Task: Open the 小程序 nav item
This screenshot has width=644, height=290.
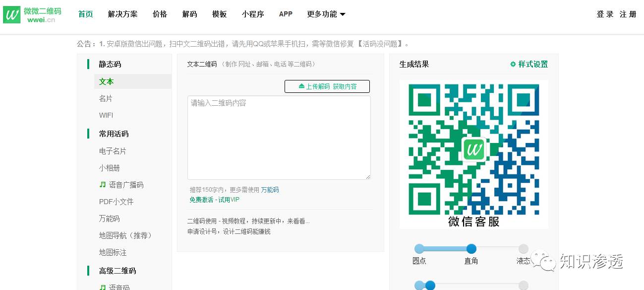Action: pos(253,14)
